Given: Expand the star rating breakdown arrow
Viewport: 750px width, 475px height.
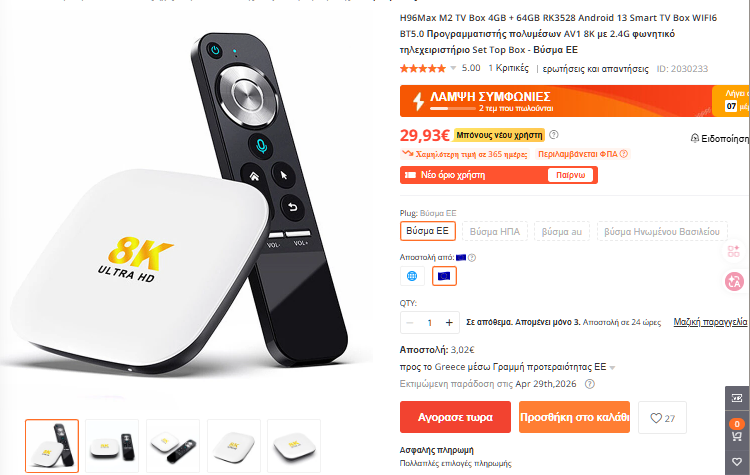Looking at the screenshot, I should (x=453, y=68).
